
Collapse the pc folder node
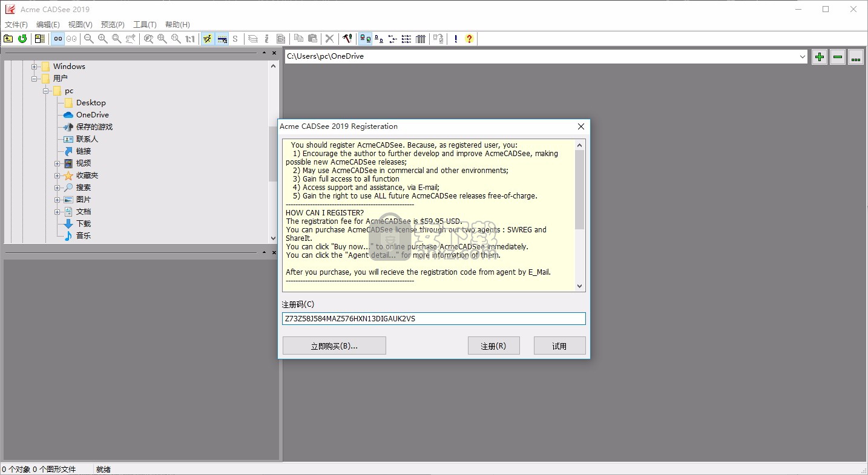point(46,91)
